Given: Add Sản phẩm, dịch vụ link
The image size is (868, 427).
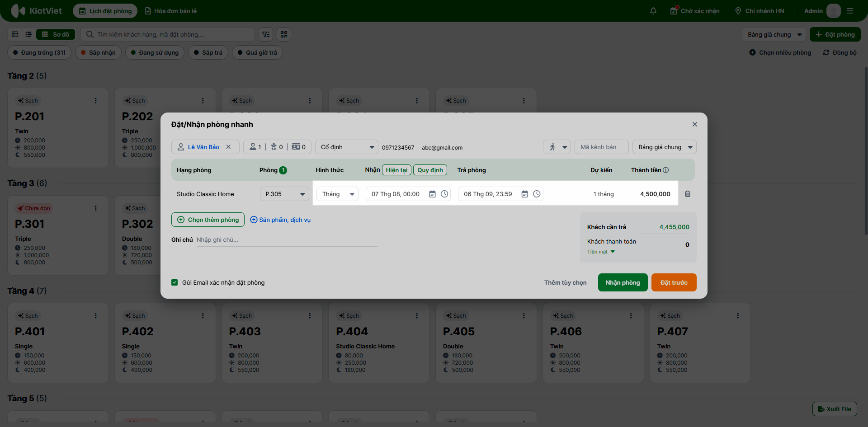Looking at the screenshot, I should click(x=280, y=220).
